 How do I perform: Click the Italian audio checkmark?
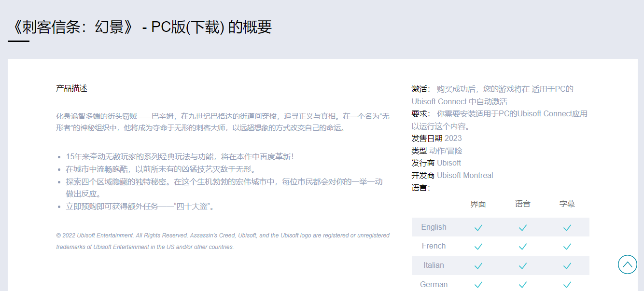[x=522, y=265]
